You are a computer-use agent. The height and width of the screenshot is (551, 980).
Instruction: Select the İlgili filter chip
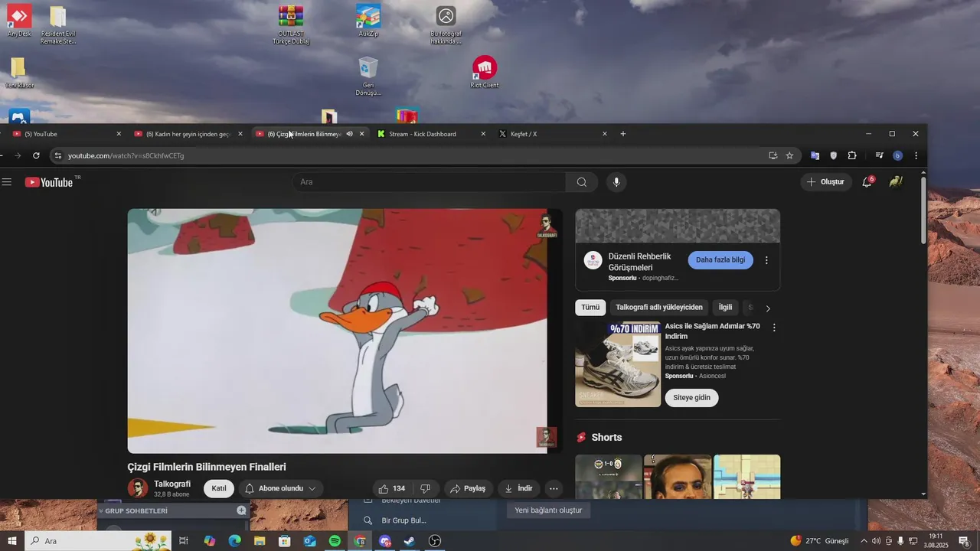click(725, 308)
